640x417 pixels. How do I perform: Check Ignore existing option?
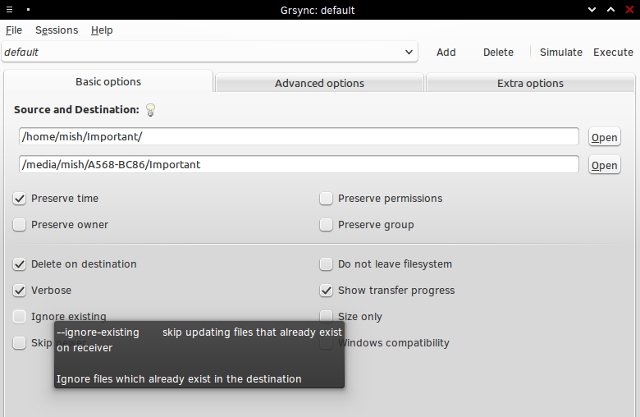pyautogui.click(x=19, y=317)
